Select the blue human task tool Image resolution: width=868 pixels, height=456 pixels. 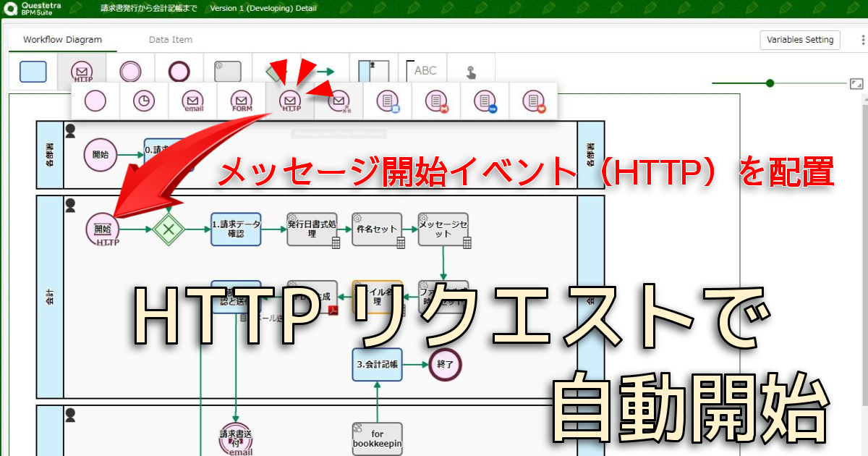click(33, 72)
